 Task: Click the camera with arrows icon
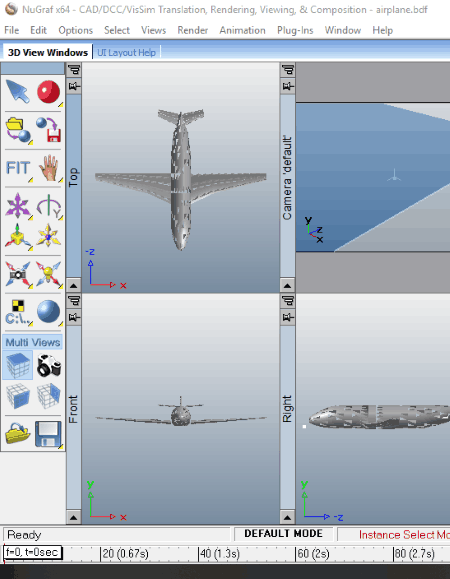(x=17, y=274)
